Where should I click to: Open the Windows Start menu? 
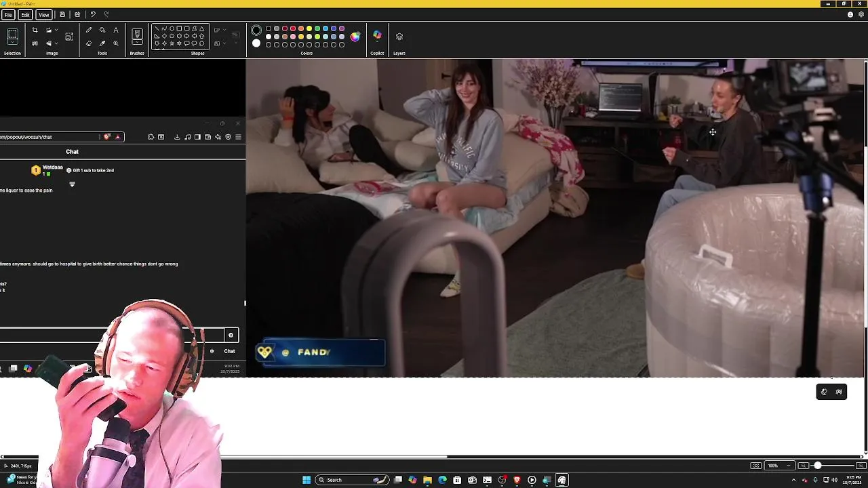pos(307,480)
